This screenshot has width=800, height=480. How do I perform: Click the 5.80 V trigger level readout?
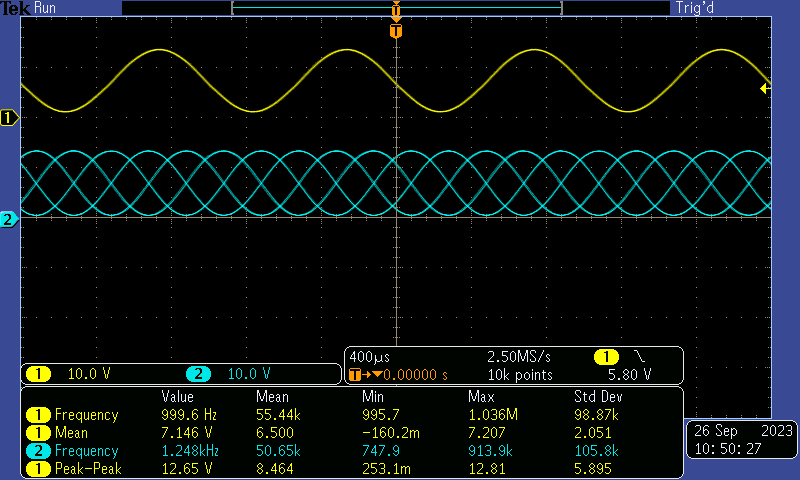click(x=630, y=375)
